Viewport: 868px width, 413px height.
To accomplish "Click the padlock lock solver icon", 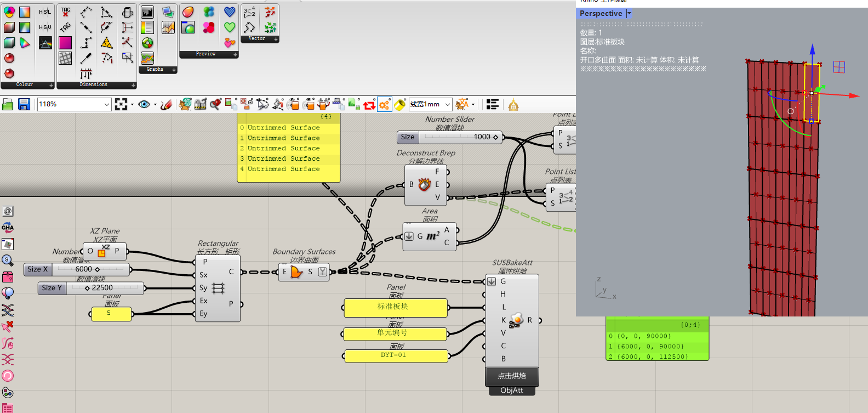I will click(201, 104).
